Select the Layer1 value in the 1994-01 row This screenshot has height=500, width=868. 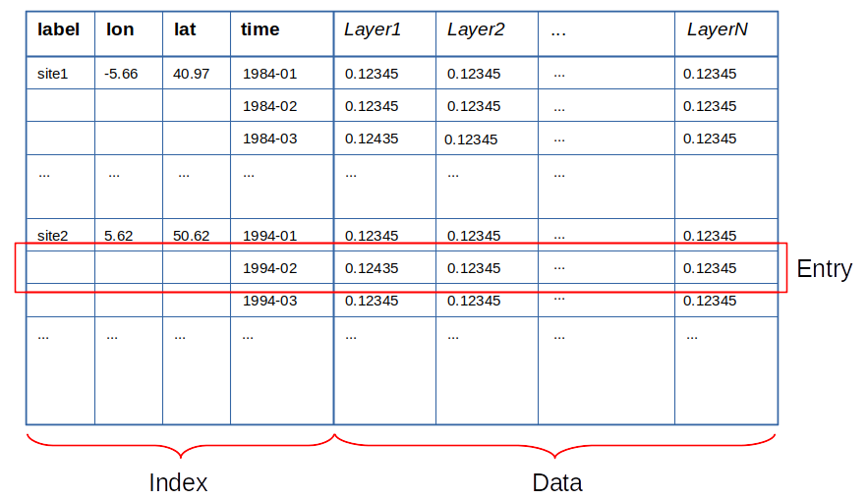372,236
